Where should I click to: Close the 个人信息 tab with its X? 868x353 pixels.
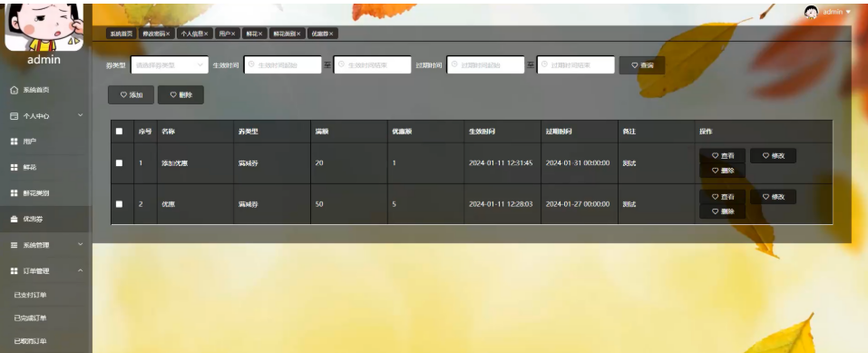pyautogui.click(x=207, y=34)
